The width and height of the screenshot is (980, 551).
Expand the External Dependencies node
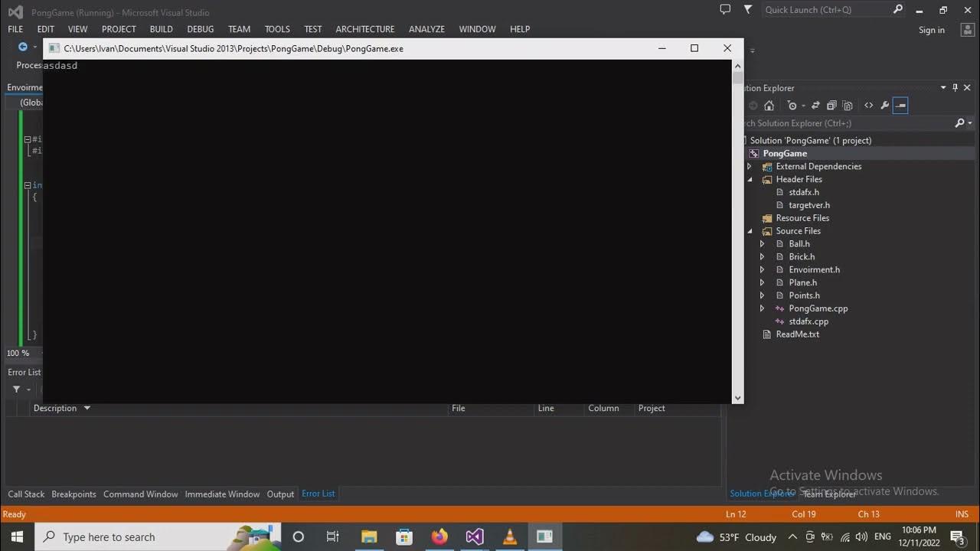[x=750, y=167]
